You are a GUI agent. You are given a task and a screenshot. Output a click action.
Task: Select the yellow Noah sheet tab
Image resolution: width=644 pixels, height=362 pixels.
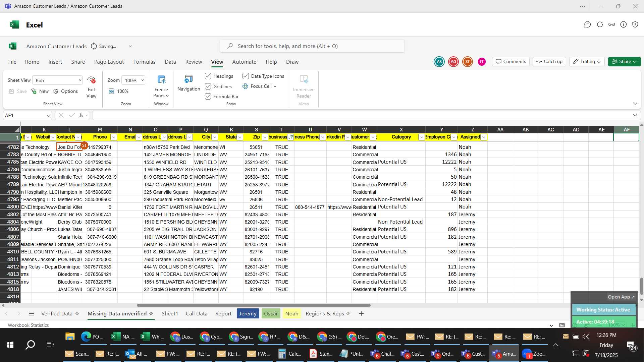click(291, 314)
